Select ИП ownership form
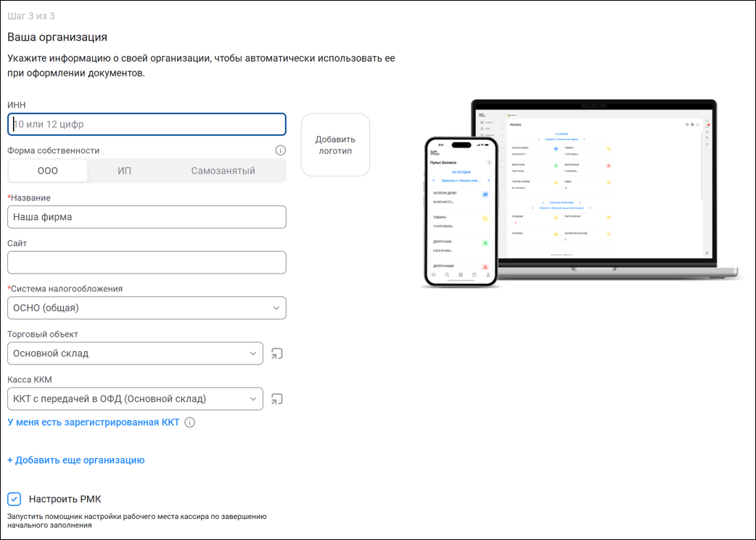Image resolution: width=756 pixels, height=540 pixels. [x=124, y=171]
